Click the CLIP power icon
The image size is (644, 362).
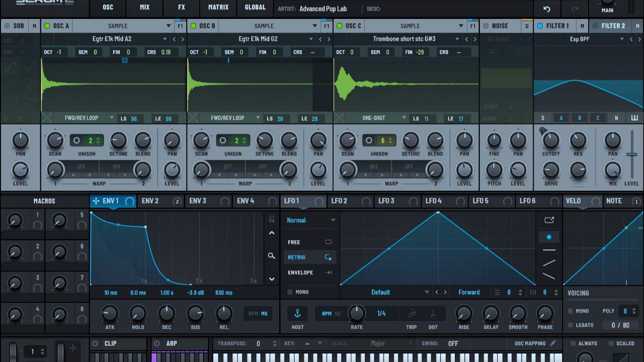95,343
